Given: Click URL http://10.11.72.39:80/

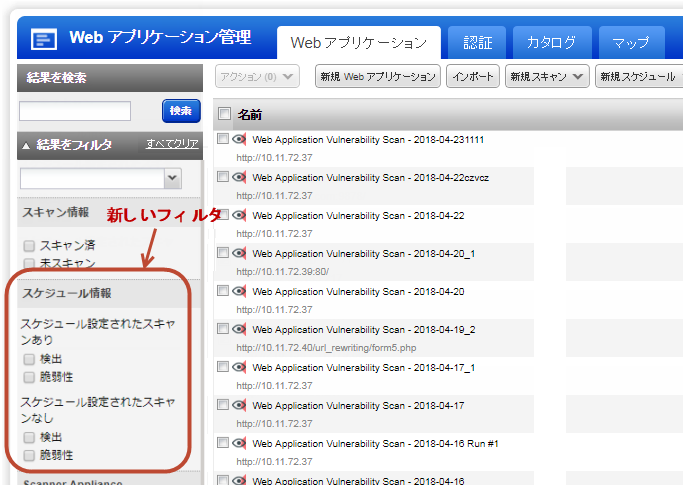Looking at the screenshot, I should pos(283,271).
